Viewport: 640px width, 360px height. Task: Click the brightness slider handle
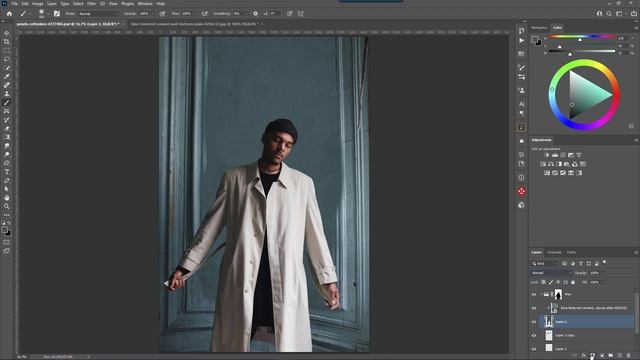coord(570,54)
